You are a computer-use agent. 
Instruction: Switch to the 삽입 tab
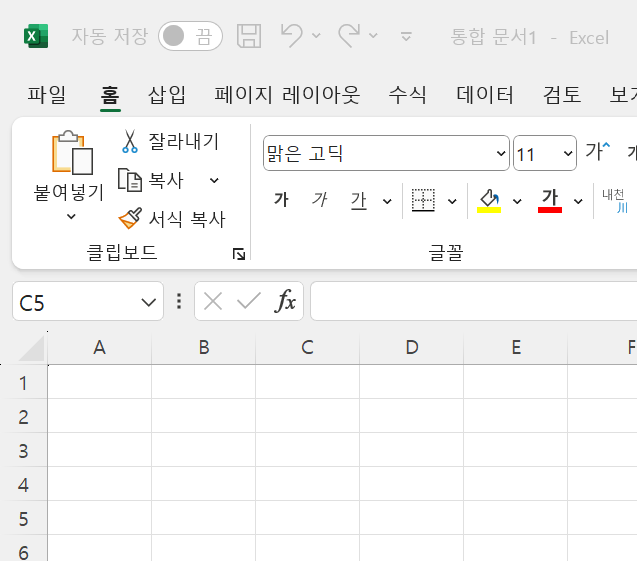pos(167,95)
